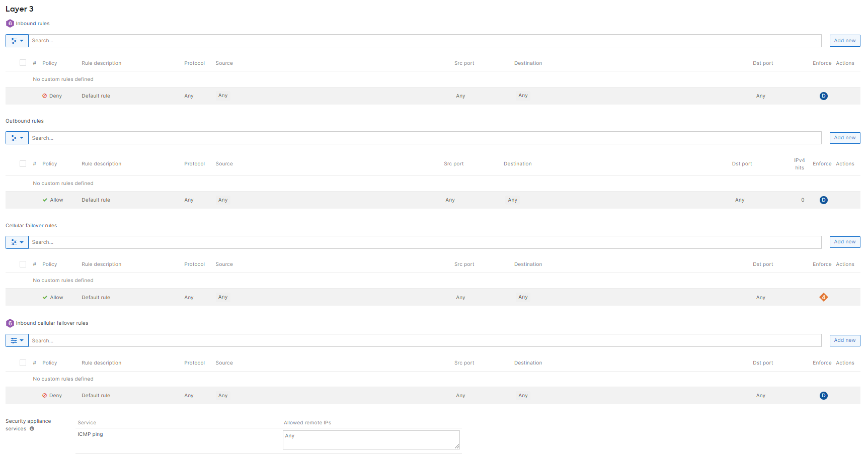Click the Deny prohibition icon on the inbound default rule
The width and height of the screenshot is (868, 455).
tap(44, 96)
